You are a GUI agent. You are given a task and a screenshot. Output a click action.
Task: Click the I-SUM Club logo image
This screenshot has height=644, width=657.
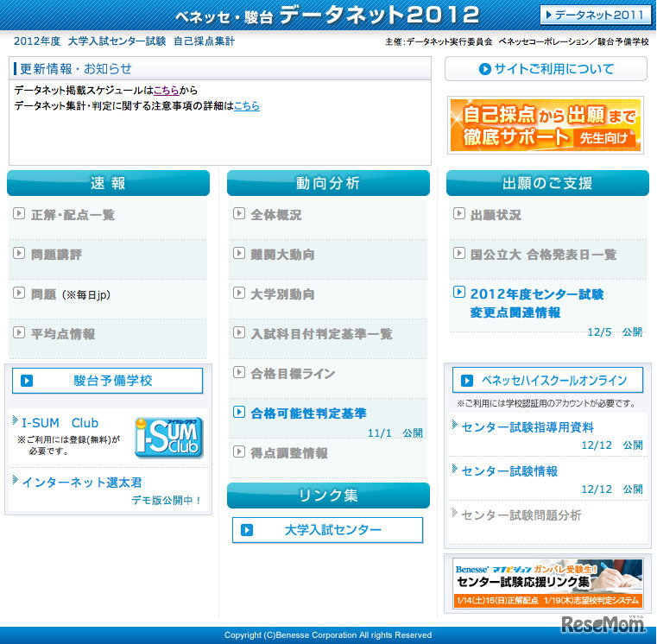pyautogui.click(x=169, y=437)
